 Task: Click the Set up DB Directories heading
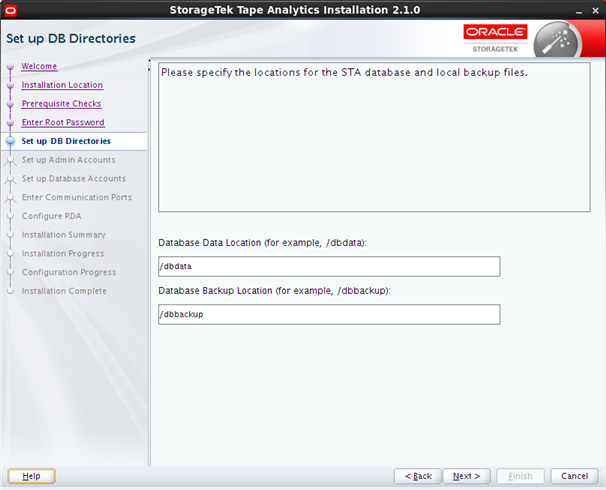click(71, 39)
